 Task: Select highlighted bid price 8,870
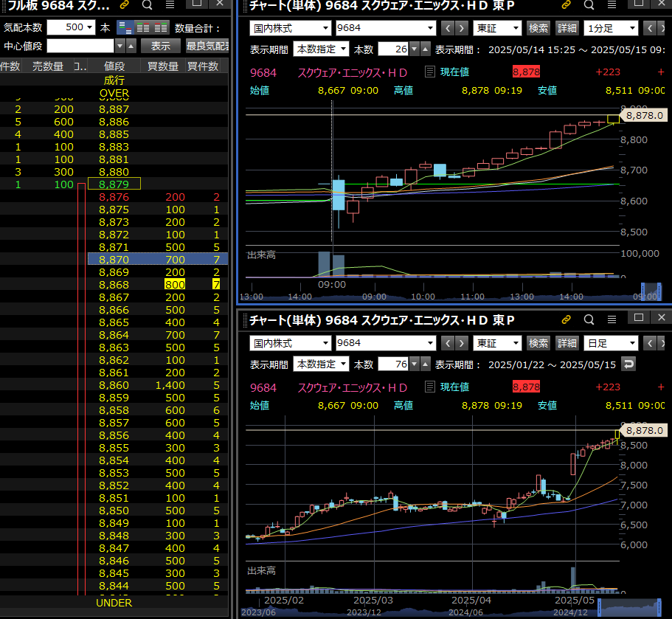point(114,260)
